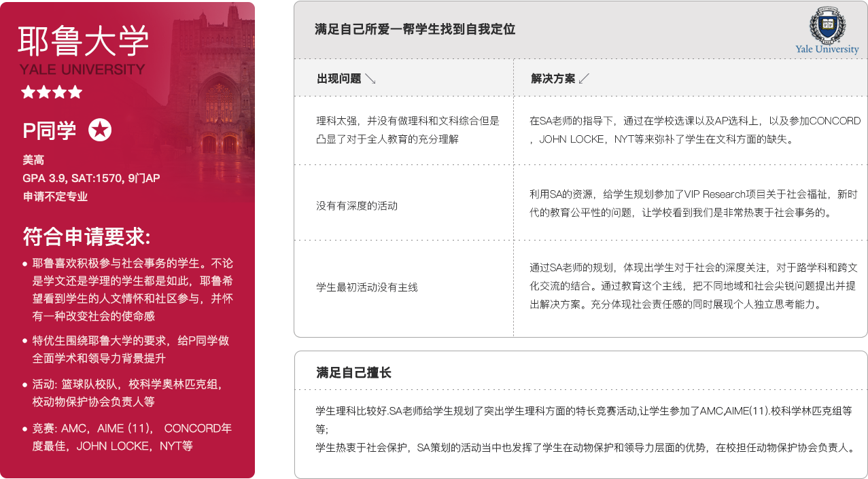Click the heading 满足自己所爱一帮学生找到自我定位
The width and height of the screenshot is (868, 479).
(415, 29)
